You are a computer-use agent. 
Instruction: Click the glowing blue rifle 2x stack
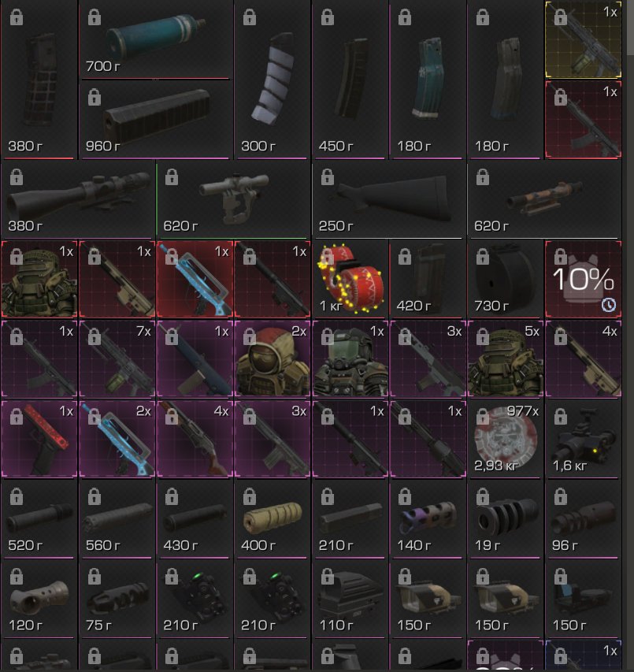coord(117,439)
